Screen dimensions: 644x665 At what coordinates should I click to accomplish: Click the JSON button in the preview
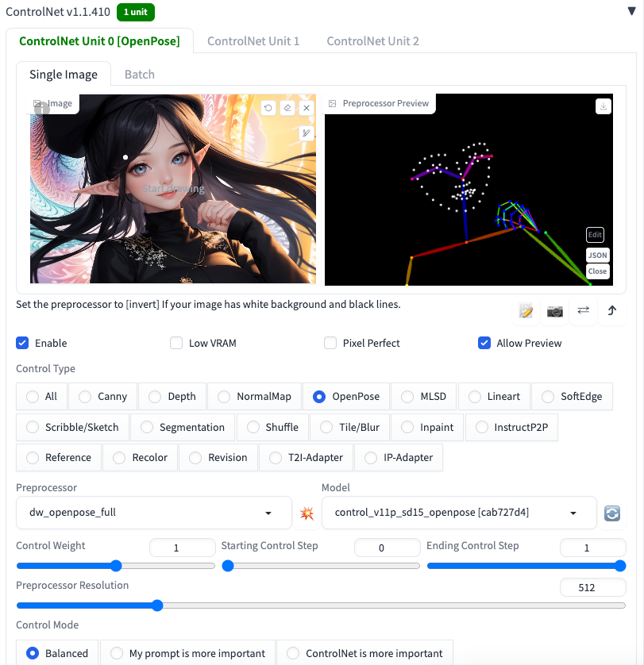[x=597, y=255]
